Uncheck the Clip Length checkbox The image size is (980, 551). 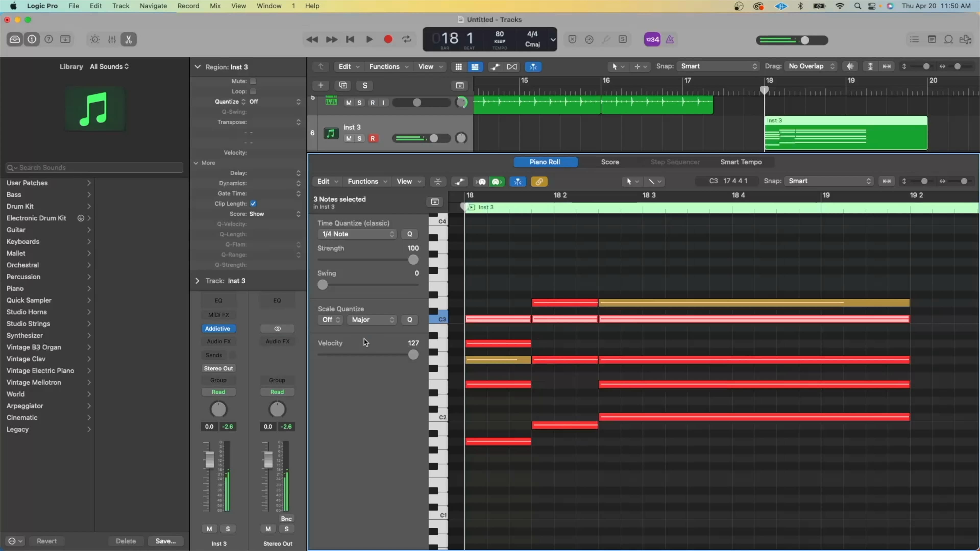coord(253,204)
